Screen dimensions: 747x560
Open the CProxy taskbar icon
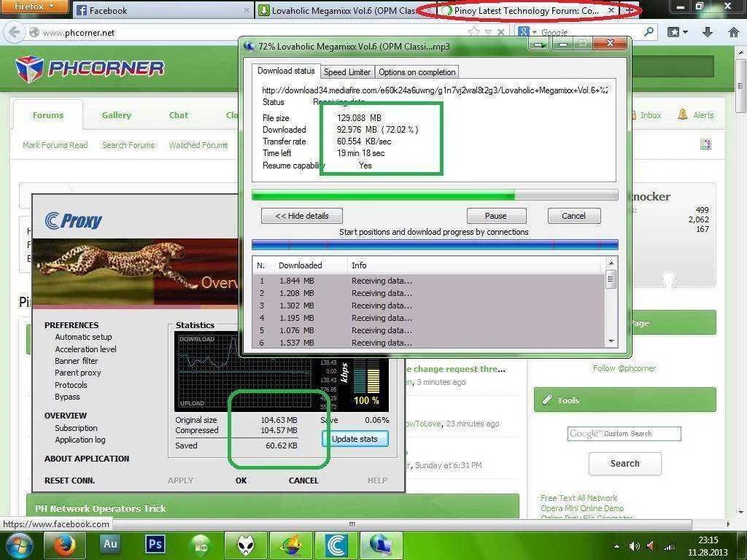click(336, 545)
